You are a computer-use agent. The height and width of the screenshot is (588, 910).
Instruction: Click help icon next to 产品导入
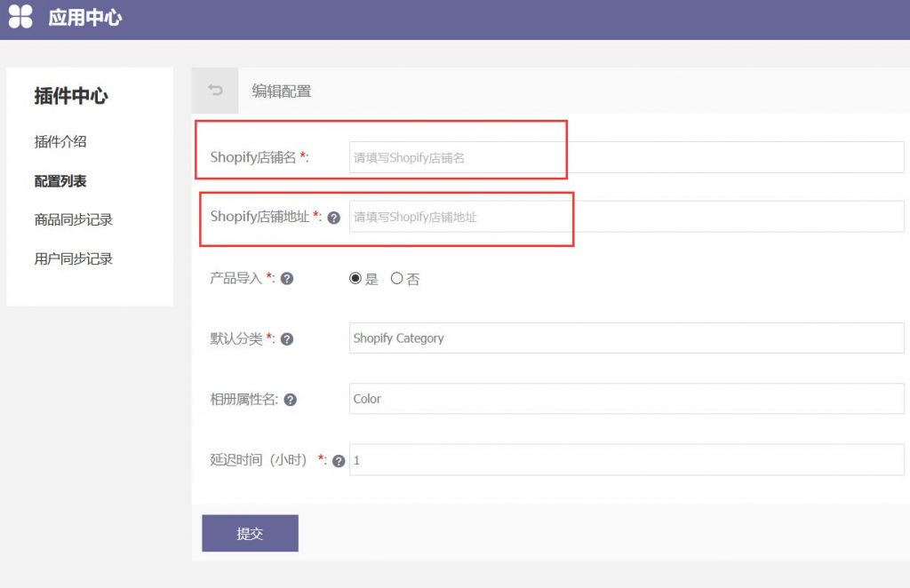pyautogui.click(x=287, y=279)
